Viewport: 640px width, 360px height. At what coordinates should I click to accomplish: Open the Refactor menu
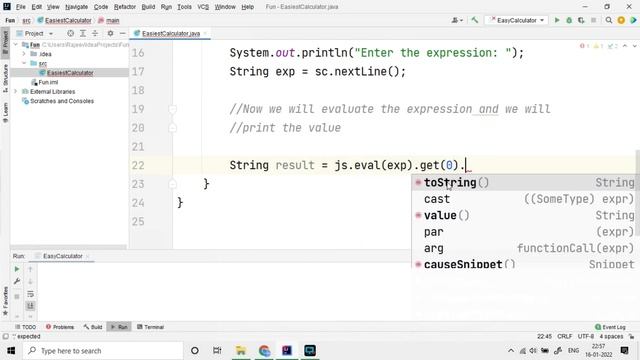124,7
